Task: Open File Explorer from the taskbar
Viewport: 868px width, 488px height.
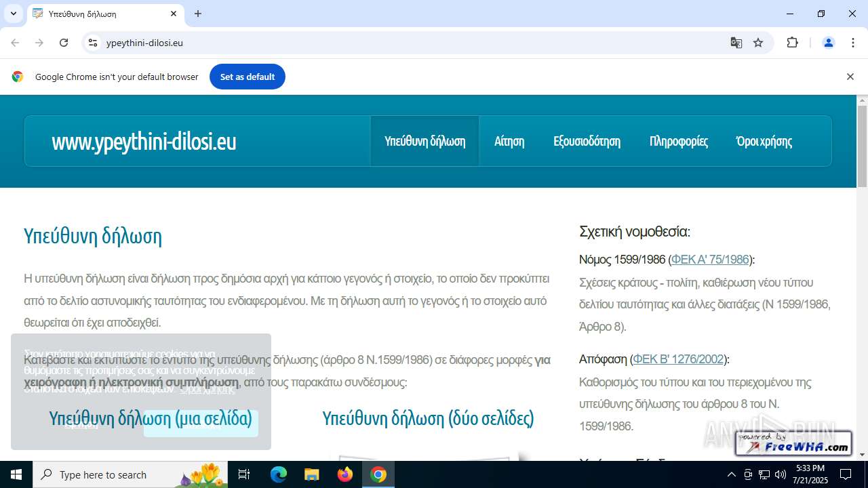Action: tap(311, 474)
